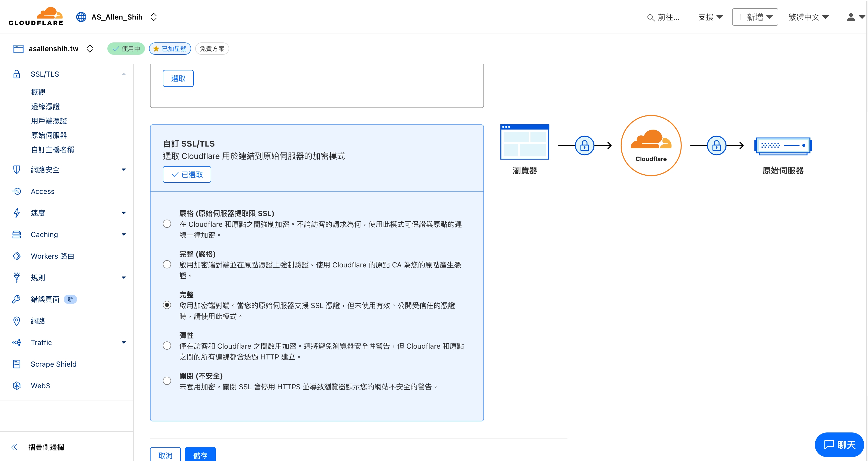Open the 新增 dropdown
Viewport: 868px width, 461px height.
click(755, 17)
